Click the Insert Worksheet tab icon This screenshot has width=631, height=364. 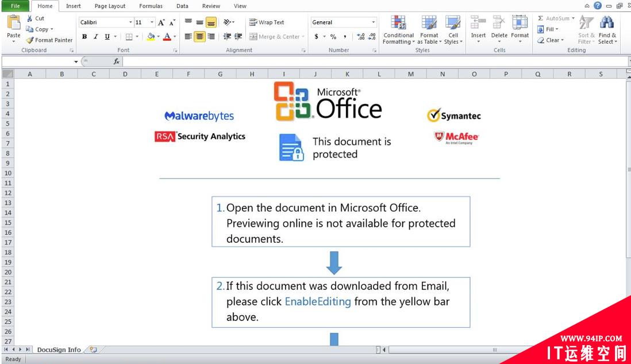coord(93,350)
